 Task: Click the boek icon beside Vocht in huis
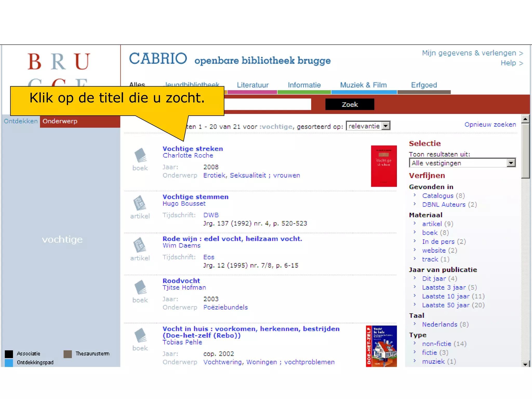141,335
